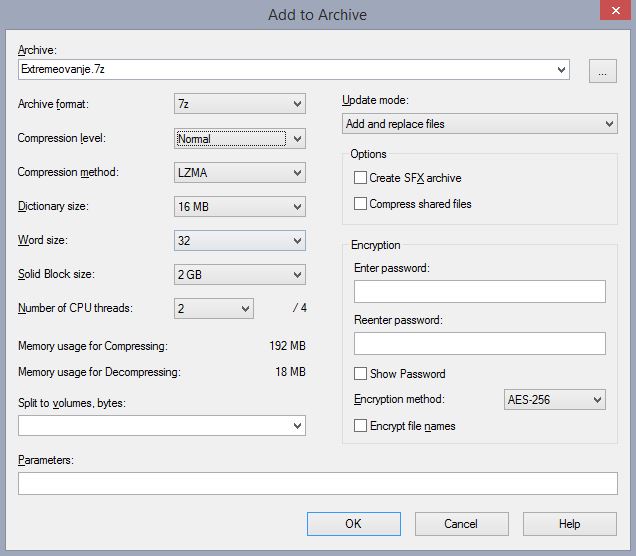Click the browse button next to Archive path
636x556 pixels.
tap(602, 70)
